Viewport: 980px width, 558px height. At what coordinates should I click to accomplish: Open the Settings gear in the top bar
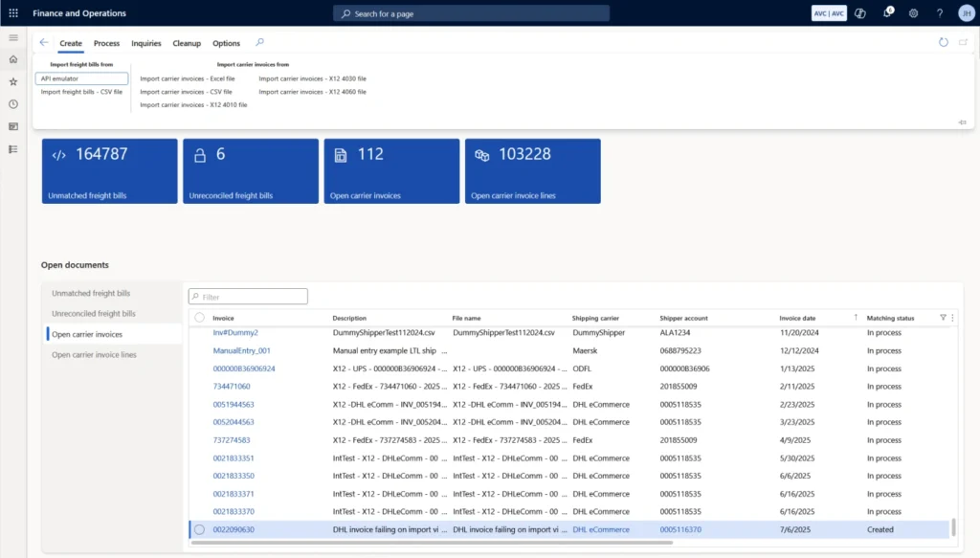click(x=912, y=13)
